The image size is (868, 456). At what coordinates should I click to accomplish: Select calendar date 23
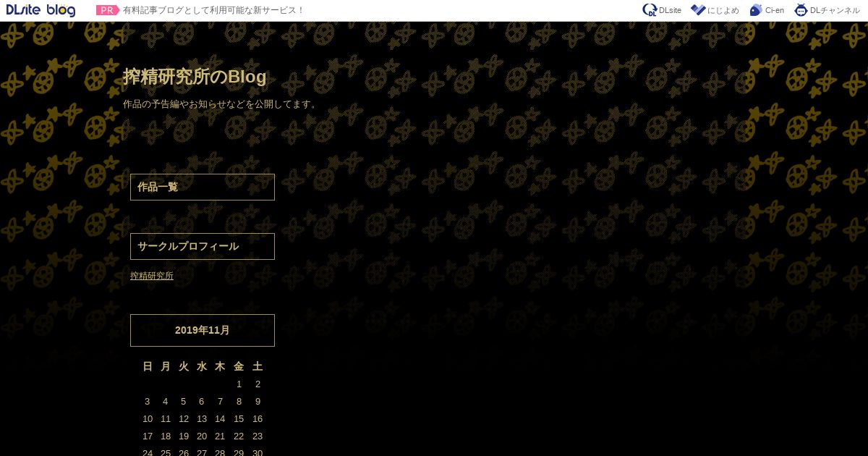click(258, 436)
